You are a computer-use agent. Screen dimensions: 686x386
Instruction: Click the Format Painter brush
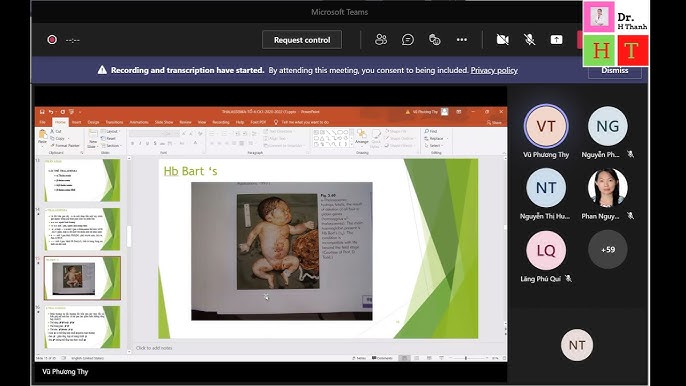pyautogui.click(x=52, y=145)
